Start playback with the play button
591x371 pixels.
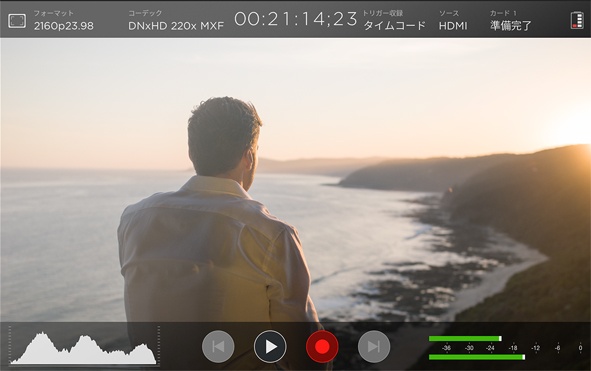click(270, 346)
